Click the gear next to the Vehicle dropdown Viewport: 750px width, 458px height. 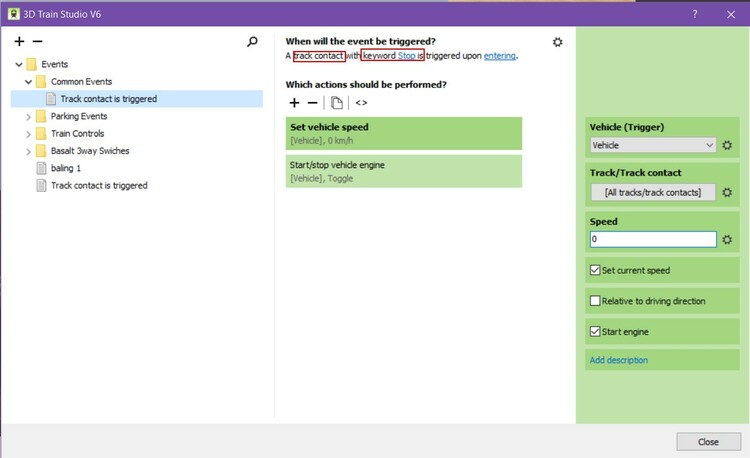pos(727,145)
